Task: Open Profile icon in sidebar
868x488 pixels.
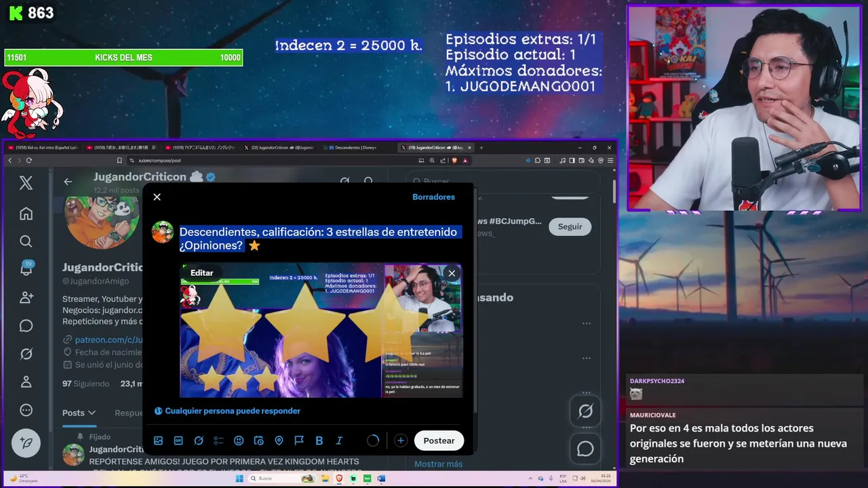Action: [26, 382]
